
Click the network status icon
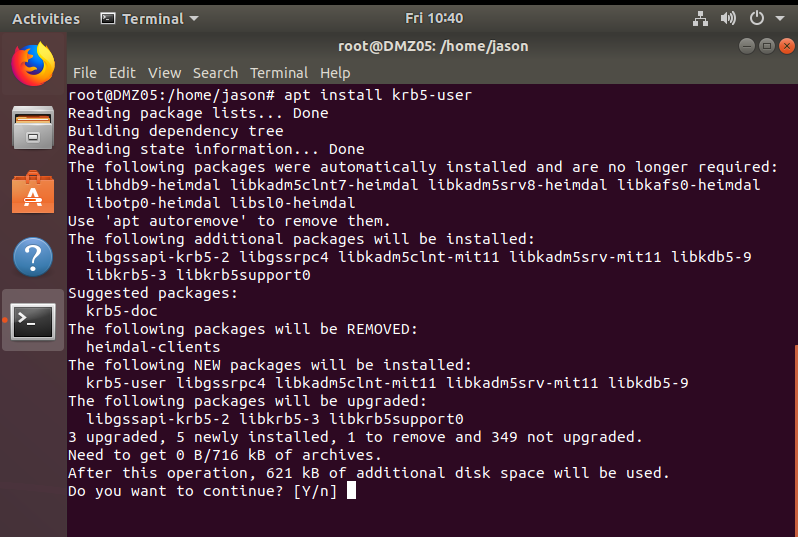700,19
